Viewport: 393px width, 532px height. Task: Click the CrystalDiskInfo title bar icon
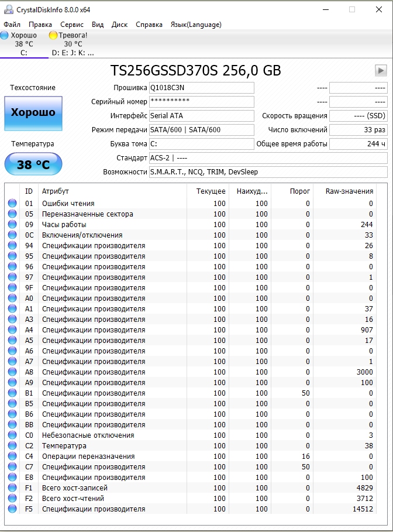coord(8,9)
